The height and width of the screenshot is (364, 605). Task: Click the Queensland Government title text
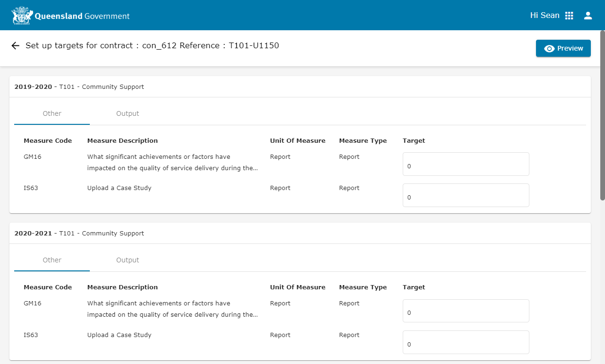click(x=82, y=16)
